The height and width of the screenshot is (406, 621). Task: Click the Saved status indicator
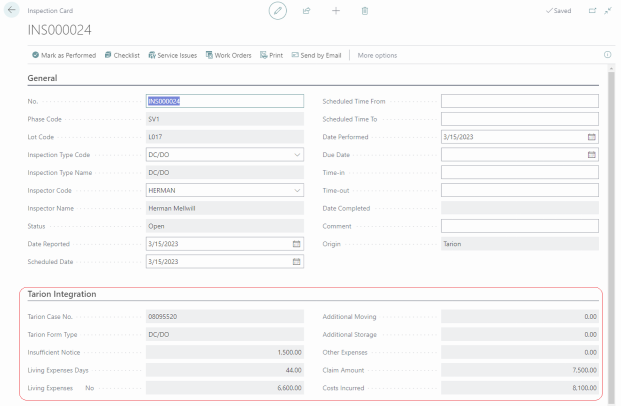tap(558, 11)
